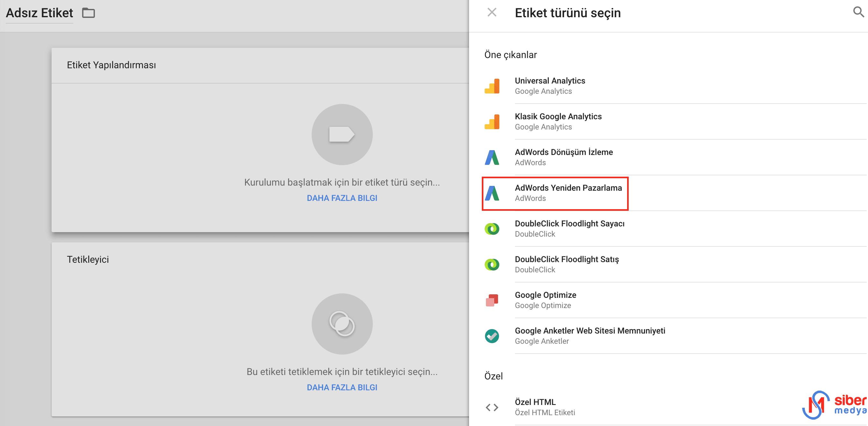Click 'Özel HTML Etiketi' subtitle
The height and width of the screenshot is (426, 868).
point(545,413)
